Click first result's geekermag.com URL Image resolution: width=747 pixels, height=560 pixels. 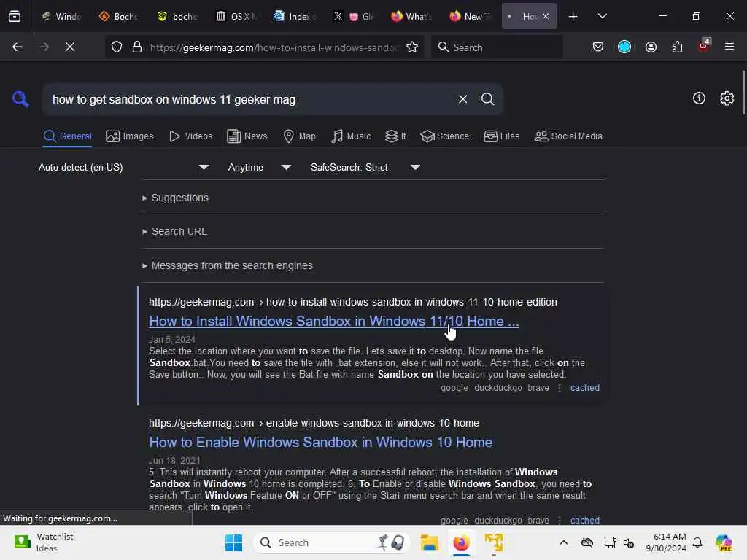pyautogui.click(x=352, y=302)
